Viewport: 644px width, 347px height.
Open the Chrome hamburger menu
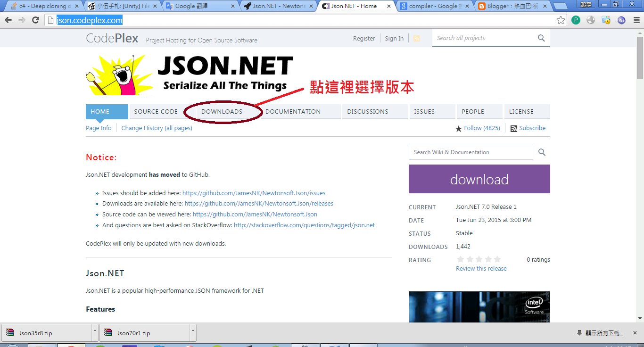click(636, 20)
